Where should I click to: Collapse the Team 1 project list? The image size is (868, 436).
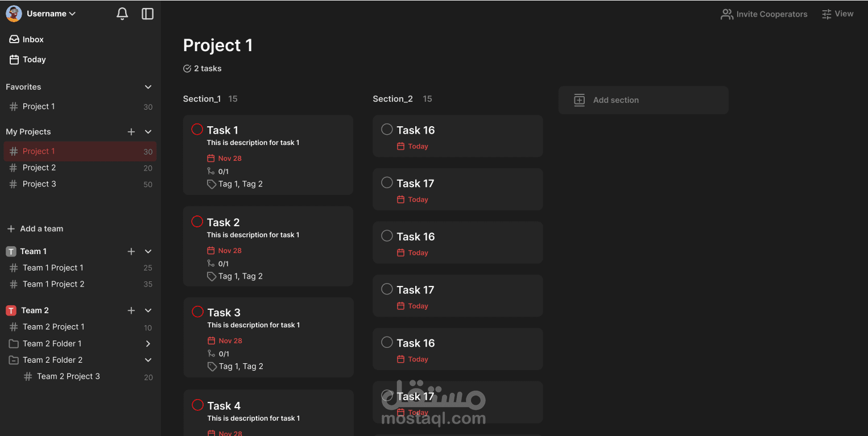tap(148, 251)
